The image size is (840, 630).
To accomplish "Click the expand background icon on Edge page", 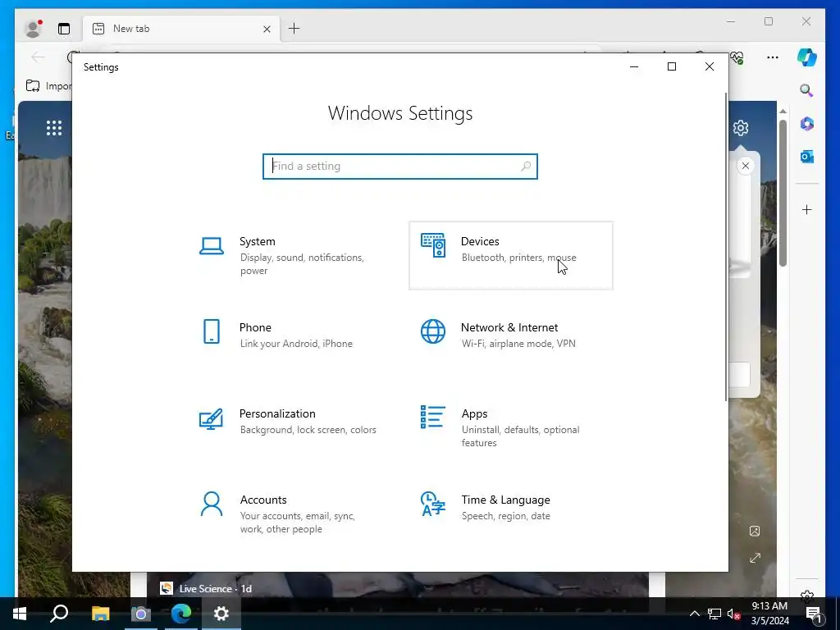I will point(755,558).
